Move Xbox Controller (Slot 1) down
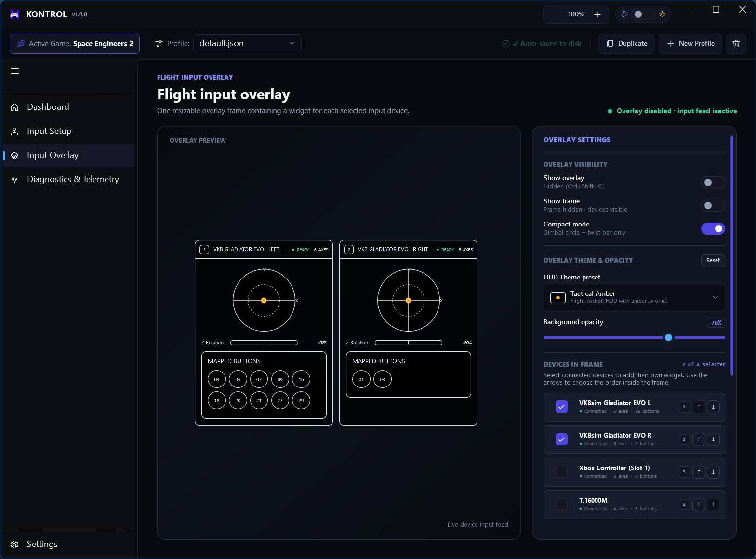The width and height of the screenshot is (756, 559). click(713, 472)
